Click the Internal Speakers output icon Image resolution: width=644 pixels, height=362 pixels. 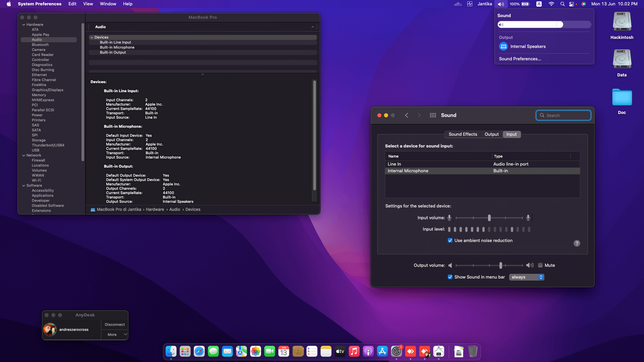click(x=503, y=47)
